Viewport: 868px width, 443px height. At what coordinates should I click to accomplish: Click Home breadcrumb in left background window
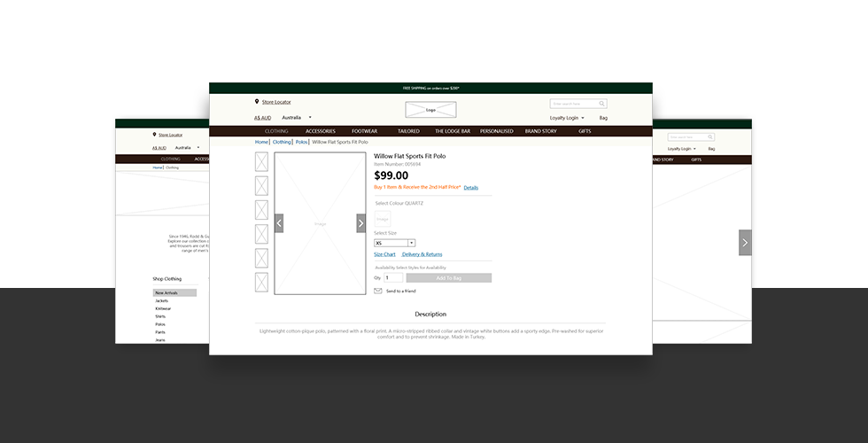point(158,167)
